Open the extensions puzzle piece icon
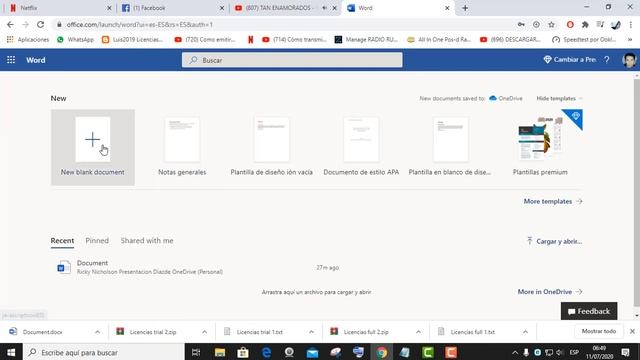The image size is (640, 360). (585, 24)
